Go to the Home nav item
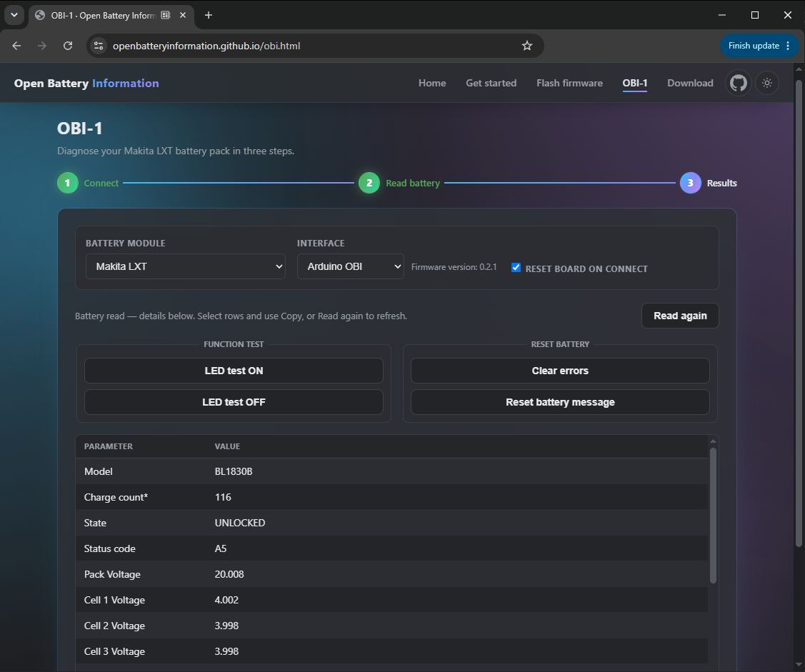The width and height of the screenshot is (805, 672). pos(432,83)
